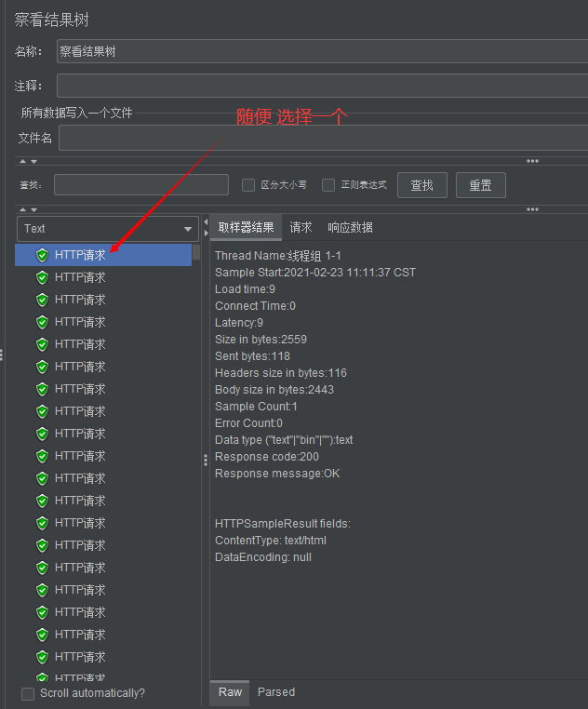Open the 请求 tab

[x=301, y=228]
